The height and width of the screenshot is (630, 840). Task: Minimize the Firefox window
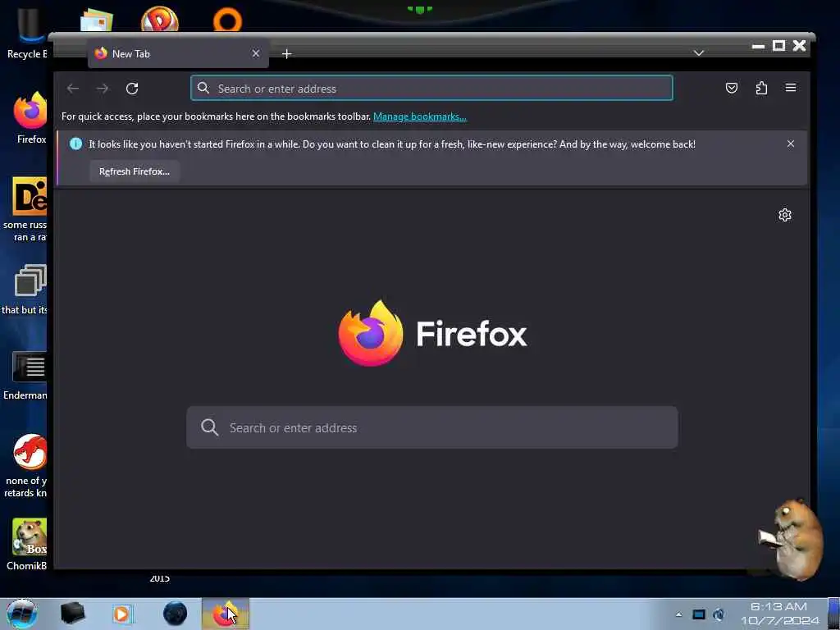tap(758, 46)
